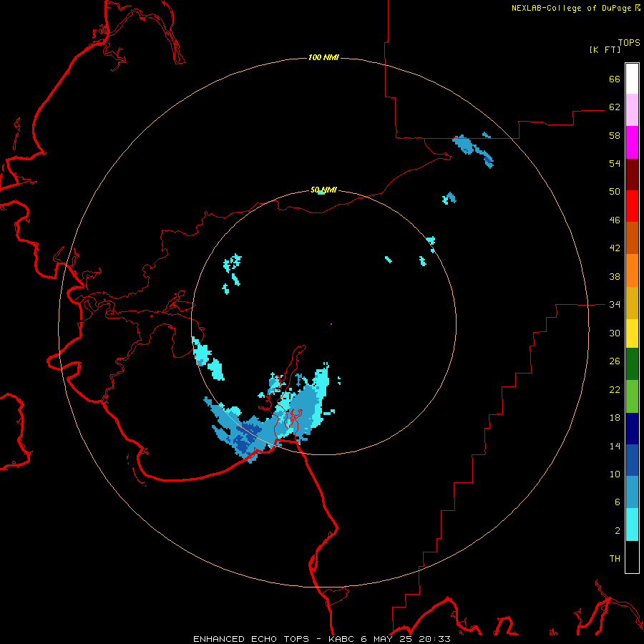This screenshot has width=644, height=644.
Task: Click the light pink legend swatch
Action: pos(632,110)
